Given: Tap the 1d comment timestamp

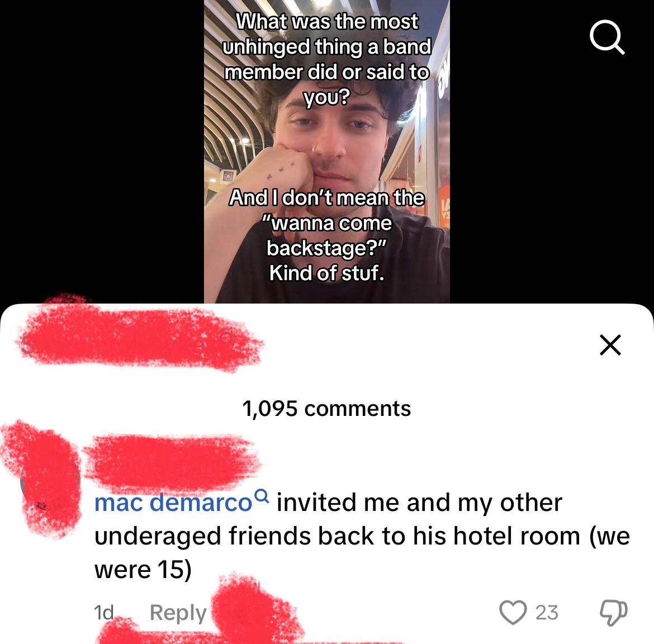Looking at the screenshot, I should (x=103, y=612).
